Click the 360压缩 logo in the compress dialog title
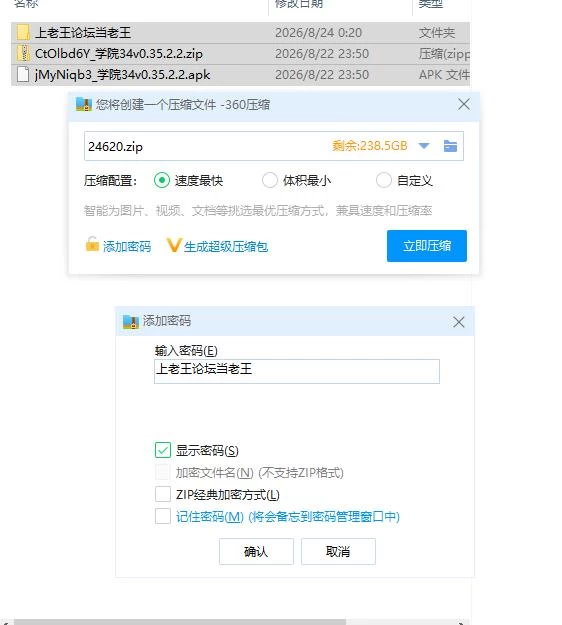The width and height of the screenshot is (562, 625). (x=84, y=104)
